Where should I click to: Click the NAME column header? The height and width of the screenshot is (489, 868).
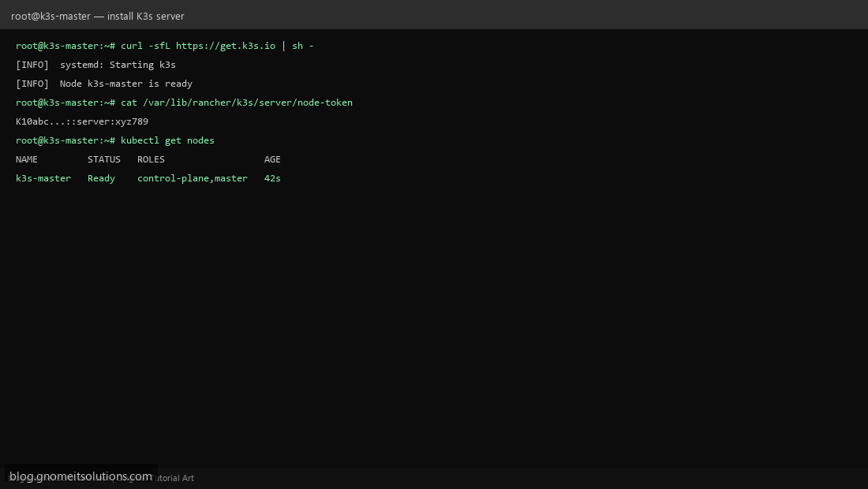[x=27, y=159]
